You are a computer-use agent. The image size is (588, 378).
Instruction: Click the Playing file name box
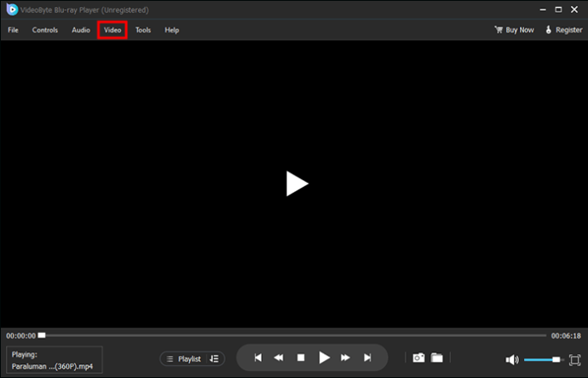(x=55, y=360)
